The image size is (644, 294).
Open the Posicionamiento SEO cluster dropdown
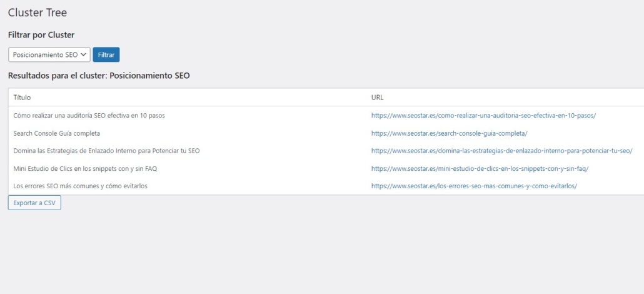(x=49, y=55)
